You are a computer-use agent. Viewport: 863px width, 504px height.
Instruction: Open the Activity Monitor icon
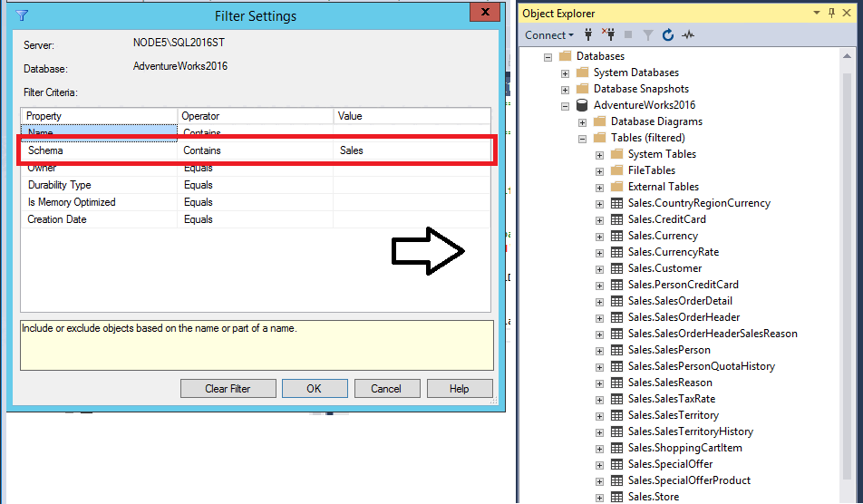point(688,35)
